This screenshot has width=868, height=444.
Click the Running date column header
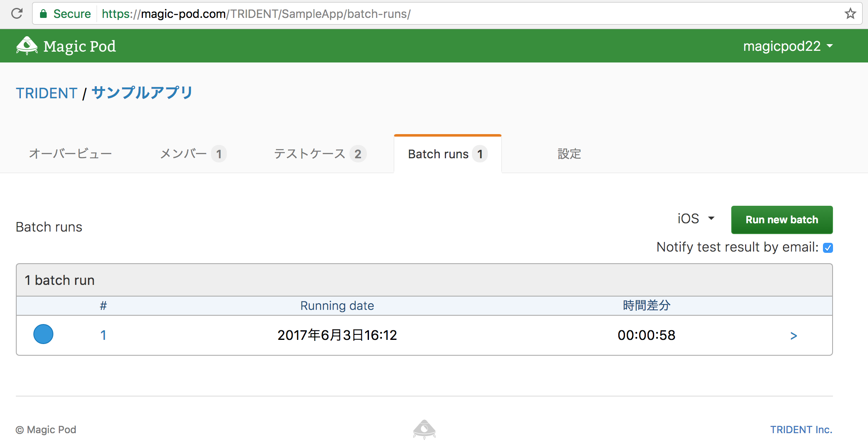click(337, 306)
